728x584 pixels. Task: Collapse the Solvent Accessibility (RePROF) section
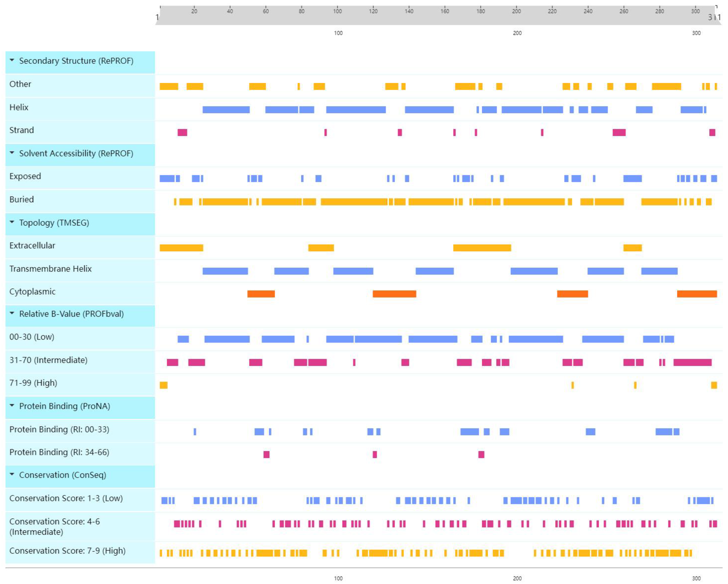coord(12,153)
